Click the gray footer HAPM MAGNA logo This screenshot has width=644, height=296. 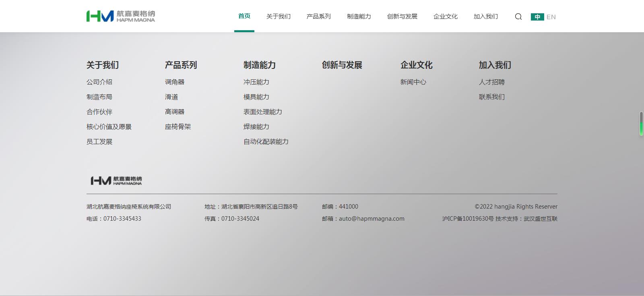pyautogui.click(x=116, y=180)
